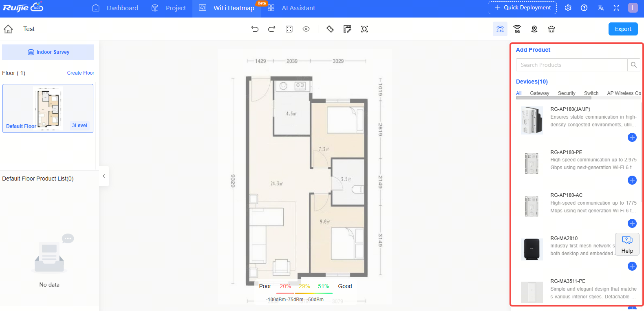Collapse the left panel with chevron
Viewport: 644px width, 311px height.
click(104, 176)
